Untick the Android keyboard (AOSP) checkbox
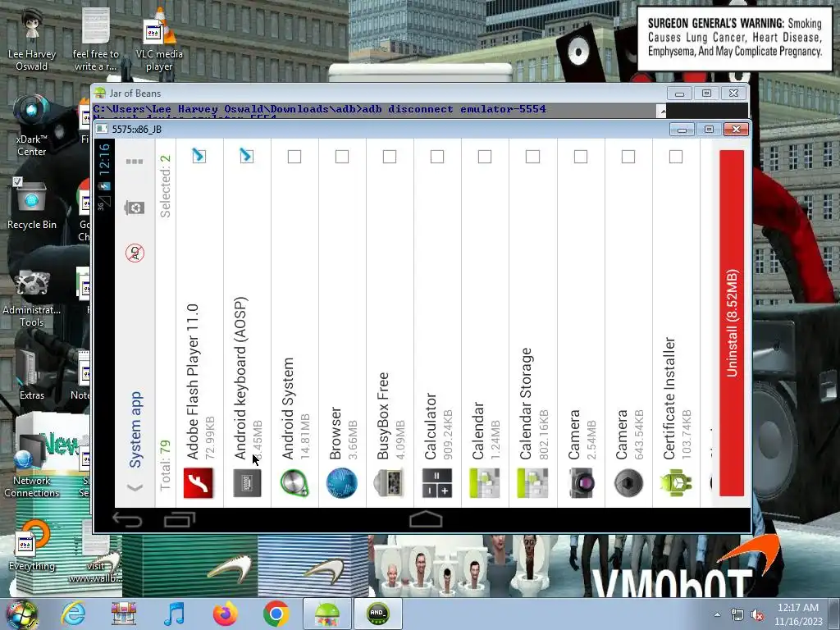This screenshot has width=840, height=630. point(246,156)
